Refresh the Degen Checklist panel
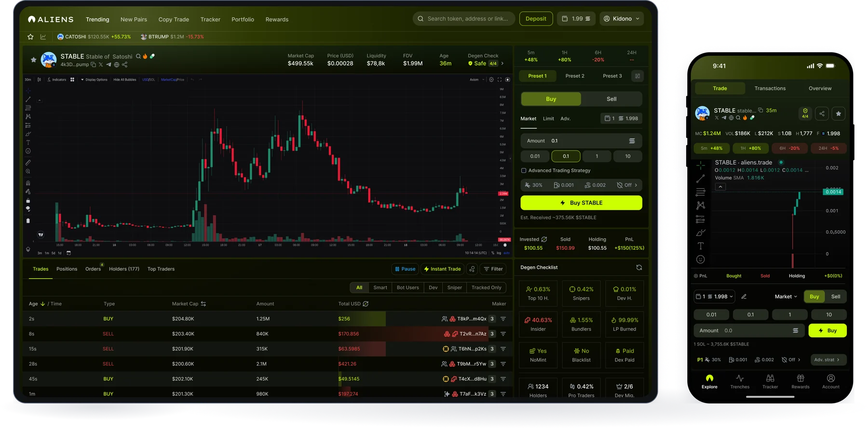Viewport: 868px width, 428px height. 639,267
